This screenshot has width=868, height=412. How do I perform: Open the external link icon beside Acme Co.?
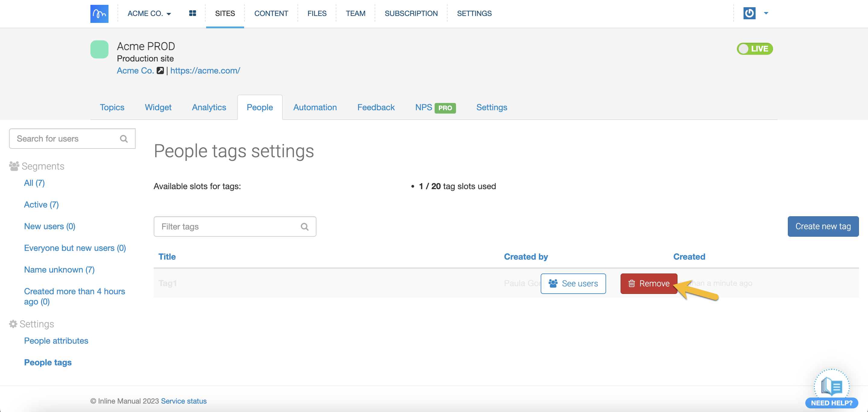coord(160,71)
